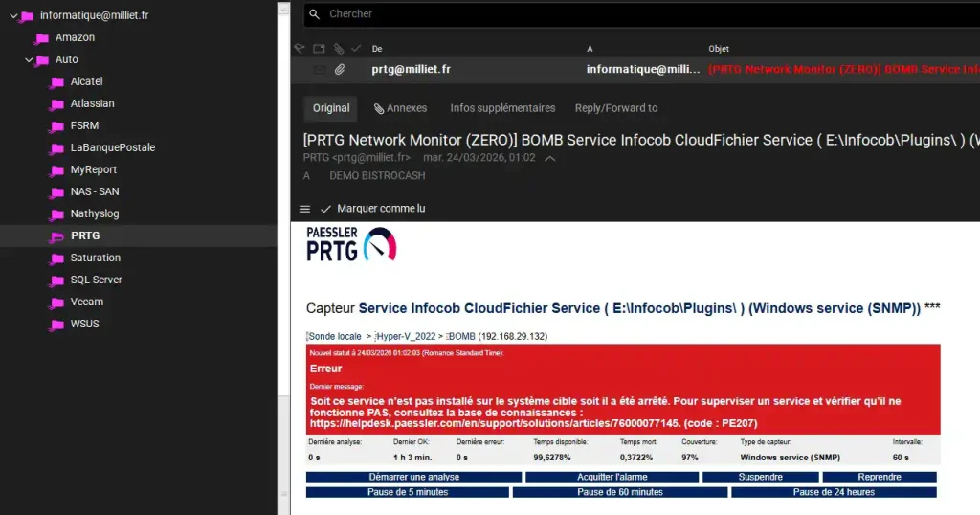Click the Reprendre button

(x=880, y=477)
